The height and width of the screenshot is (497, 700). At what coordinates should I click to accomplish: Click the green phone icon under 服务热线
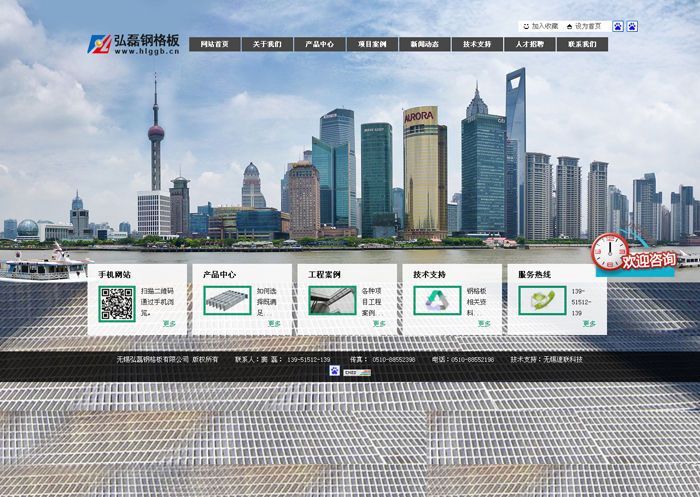(542, 301)
